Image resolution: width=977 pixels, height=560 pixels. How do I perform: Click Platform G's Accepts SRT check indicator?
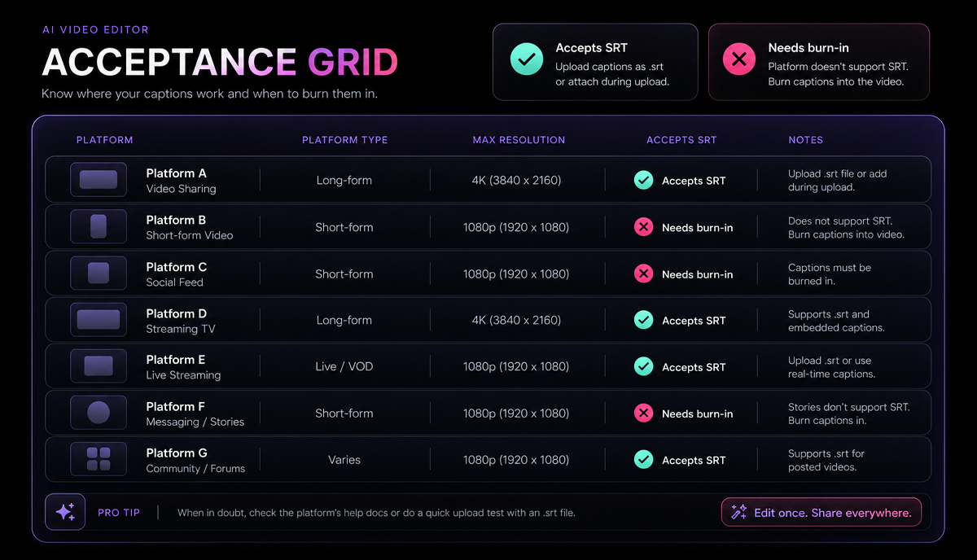[x=643, y=459]
